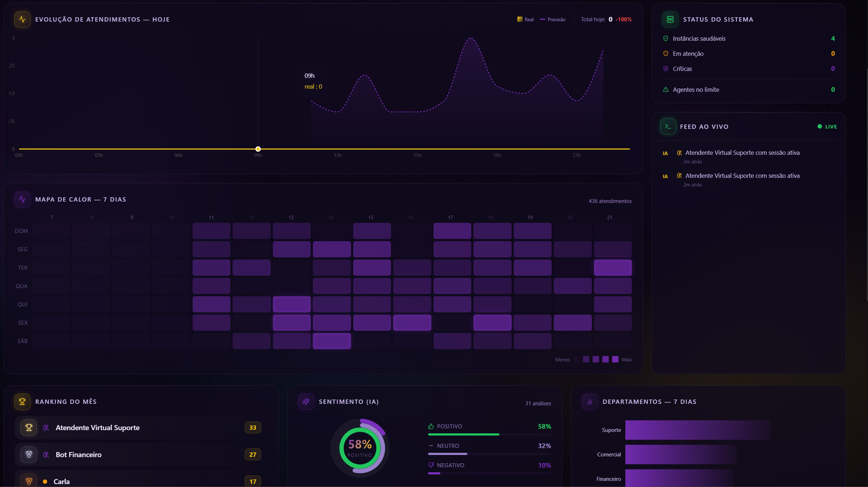Viewport: 868px width, 487px height.
Task: Click the thumbs-up icon next to Positivo
Action: pyautogui.click(x=431, y=426)
